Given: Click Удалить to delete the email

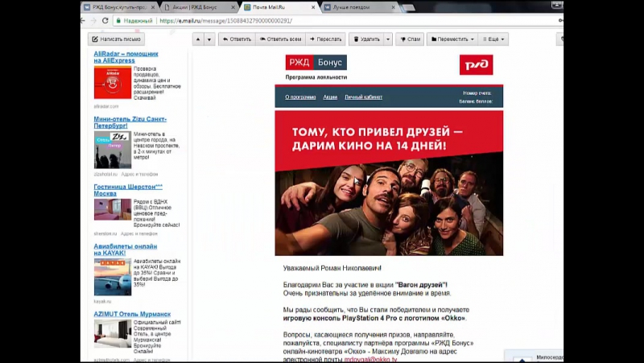Looking at the screenshot, I should pyautogui.click(x=366, y=39).
